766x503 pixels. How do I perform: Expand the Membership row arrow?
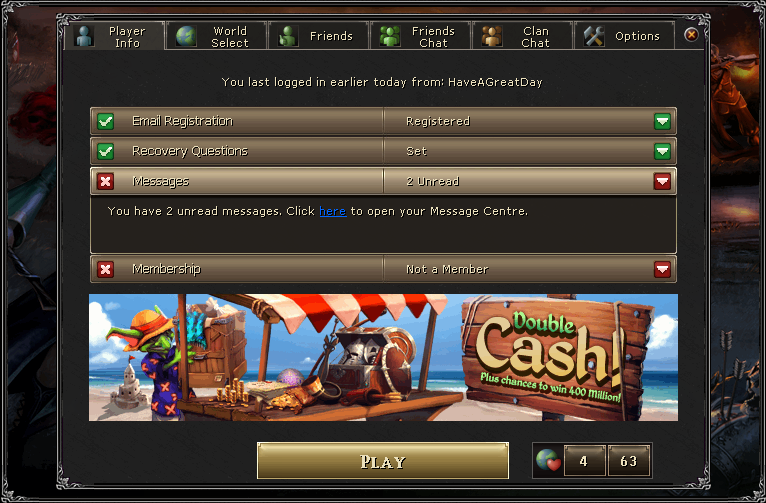pos(662,269)
